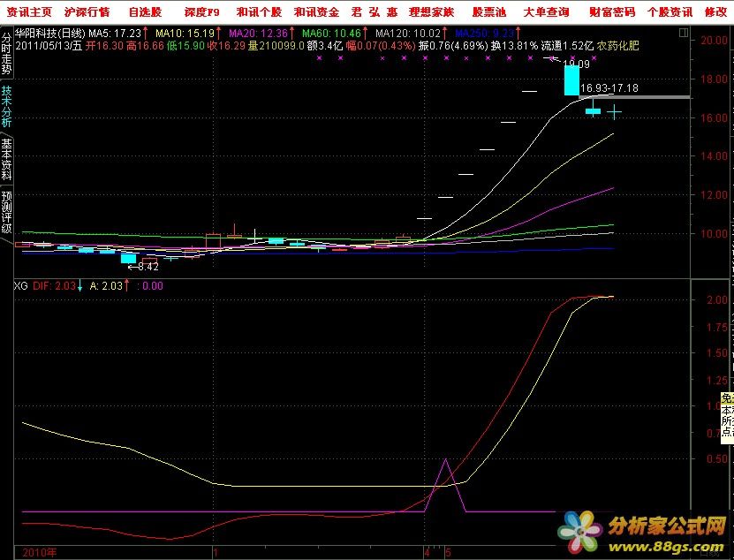The width and height of the screenshot is (734, 560).
Task: Click the DIF: 2.03 indicator value
Action: [54, 285]
